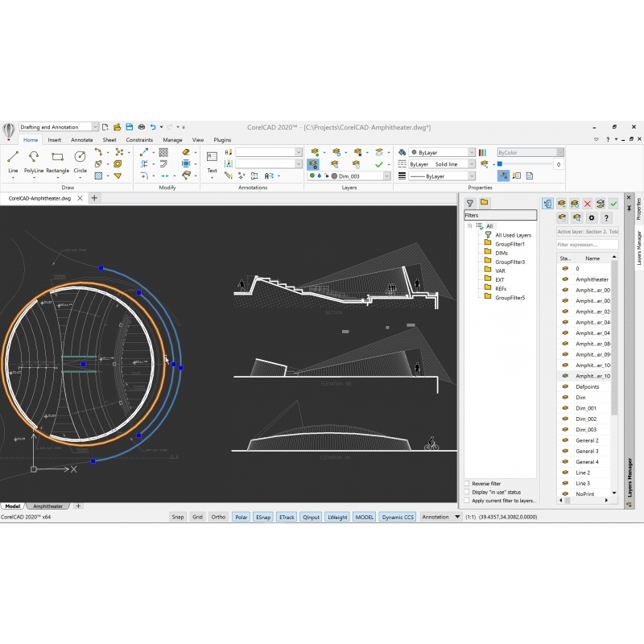The height and width of the screenshot is (644, 644).
Task: Check Apply current filter to layers
Action: [x=467, y=501]
